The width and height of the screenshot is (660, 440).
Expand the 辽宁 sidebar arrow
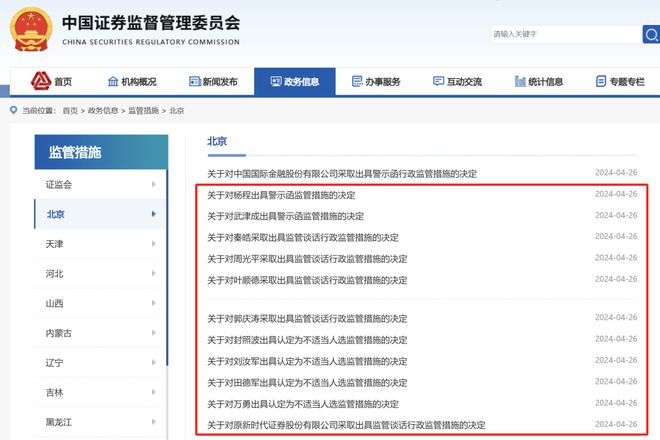click(x=154, y=362)
